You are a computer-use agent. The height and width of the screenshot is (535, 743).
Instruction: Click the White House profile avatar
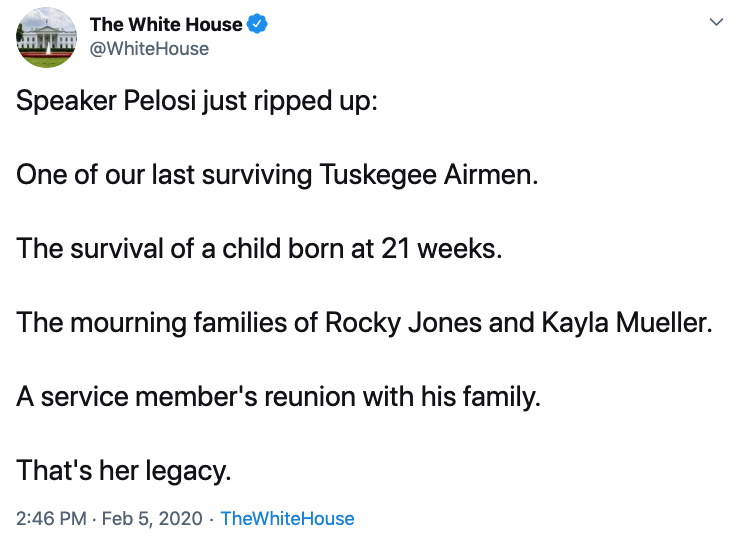click(46, 39)
